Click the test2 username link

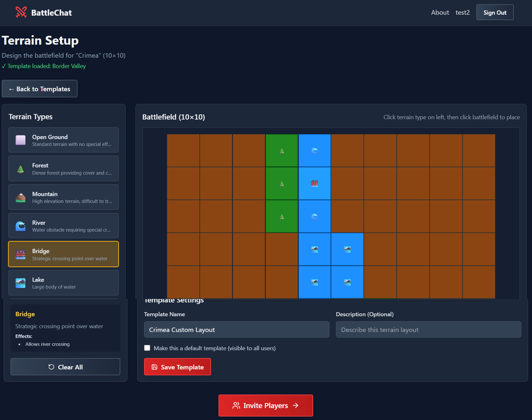pyautogui.click(x=462, y=12)
